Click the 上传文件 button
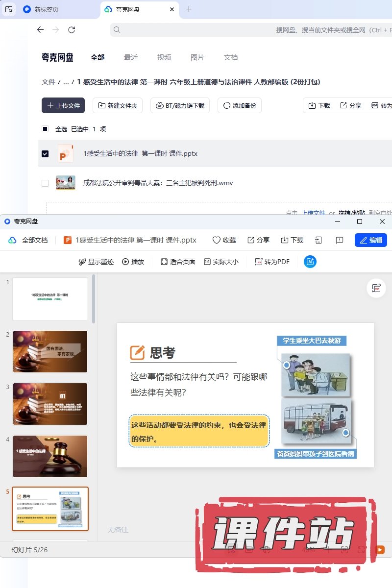The height and width of the screenshot is (588, 392). click(63, 105)
